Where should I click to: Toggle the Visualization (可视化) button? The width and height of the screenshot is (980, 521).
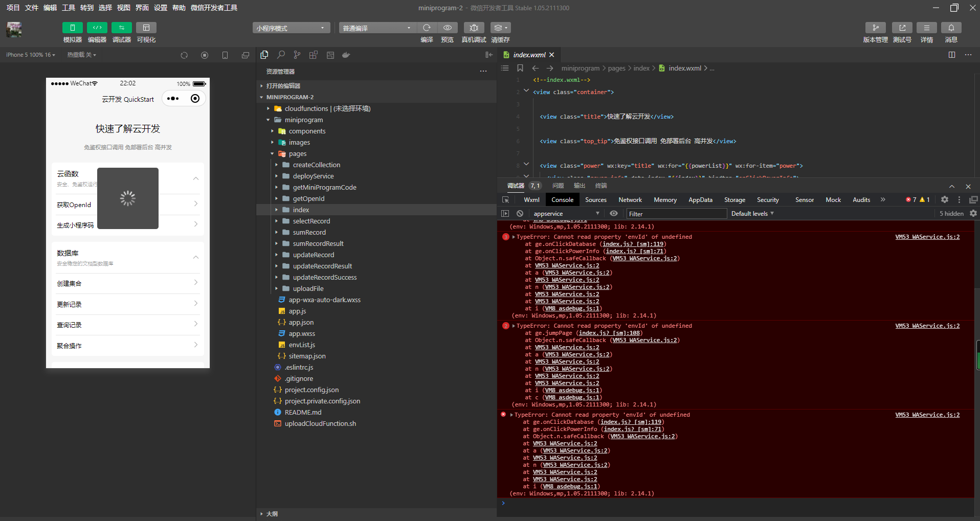(146, 28)
